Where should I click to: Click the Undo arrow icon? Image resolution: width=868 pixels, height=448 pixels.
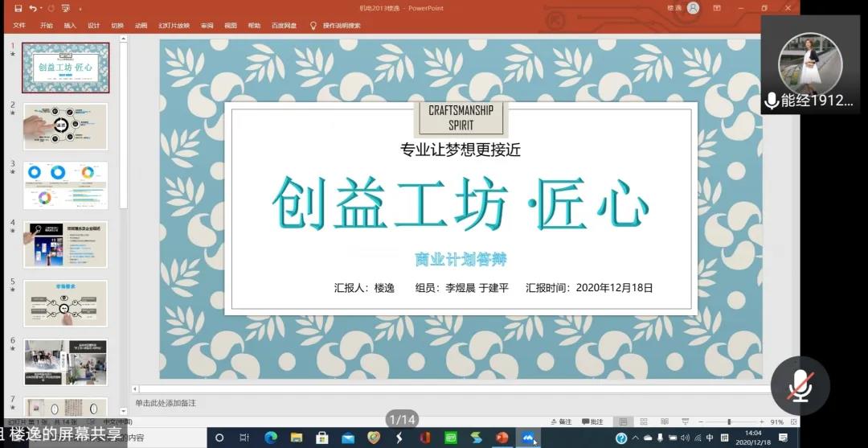[x=33, y=8]
